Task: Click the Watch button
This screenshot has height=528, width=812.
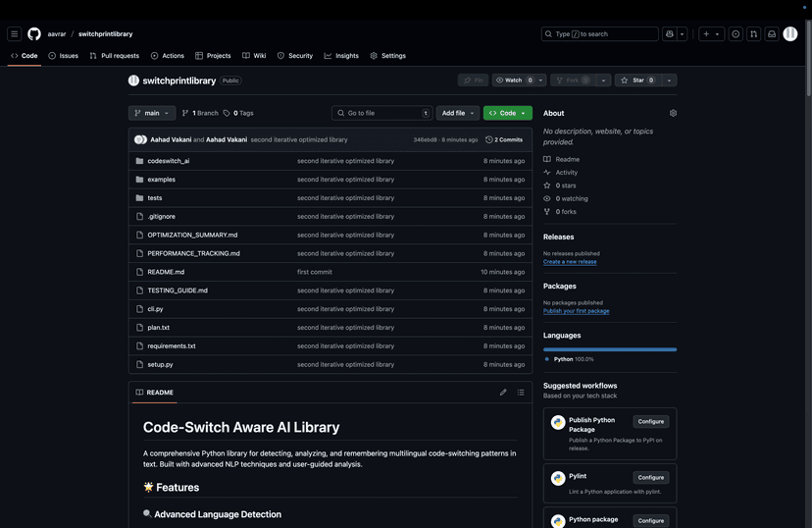Action: tap(513, 80)
